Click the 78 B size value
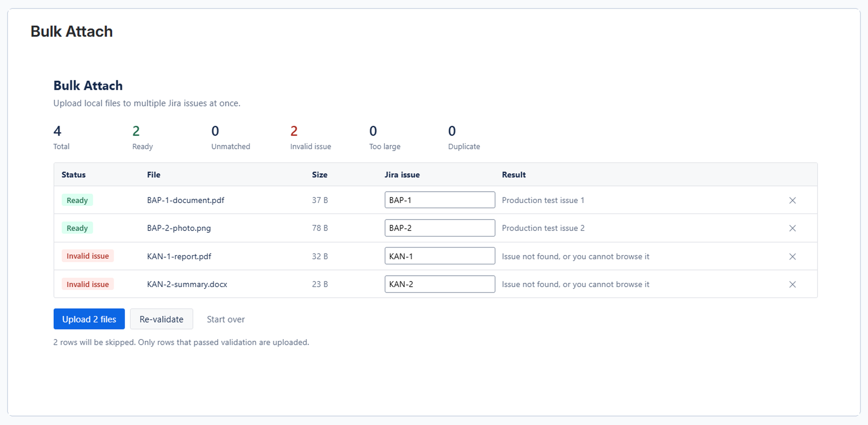The image size is (868, 425). [x=320, y=228]
